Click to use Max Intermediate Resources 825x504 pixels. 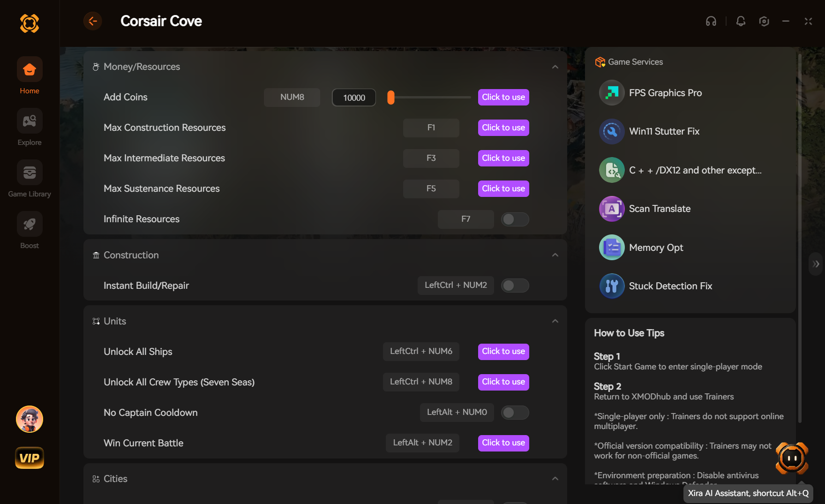tap(503, 158)
